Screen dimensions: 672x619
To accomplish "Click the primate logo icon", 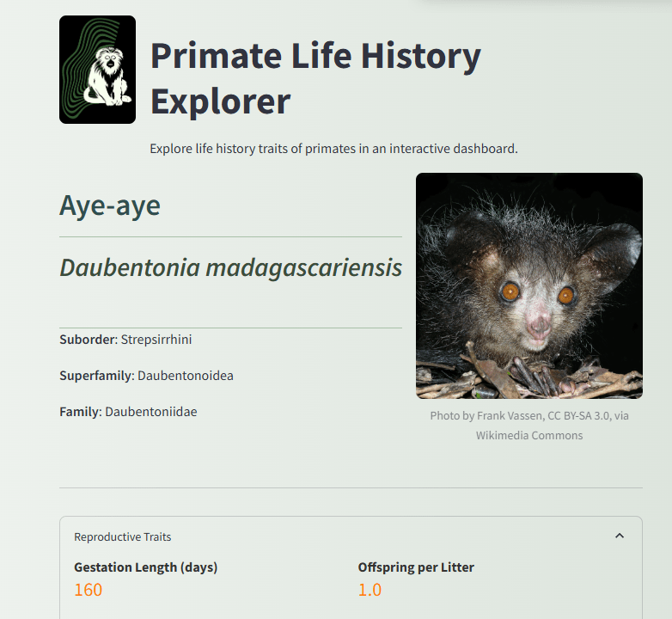I will point(97,70).
